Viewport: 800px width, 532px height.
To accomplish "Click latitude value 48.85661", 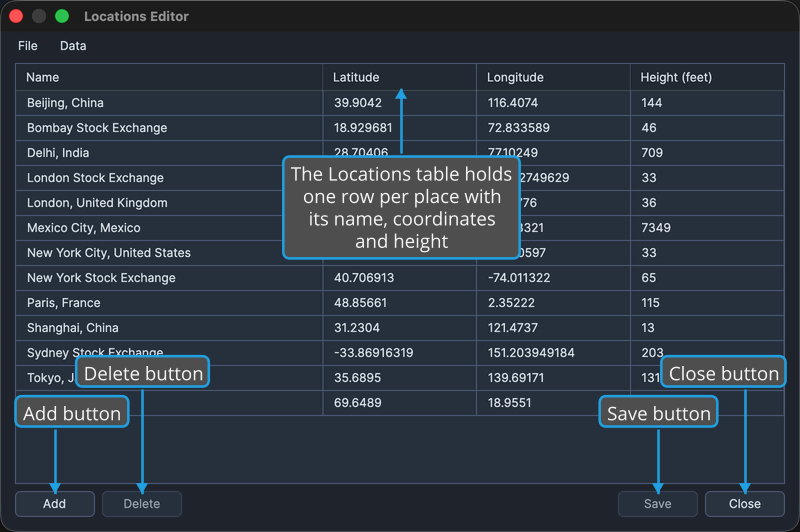I will pos(360,303).
